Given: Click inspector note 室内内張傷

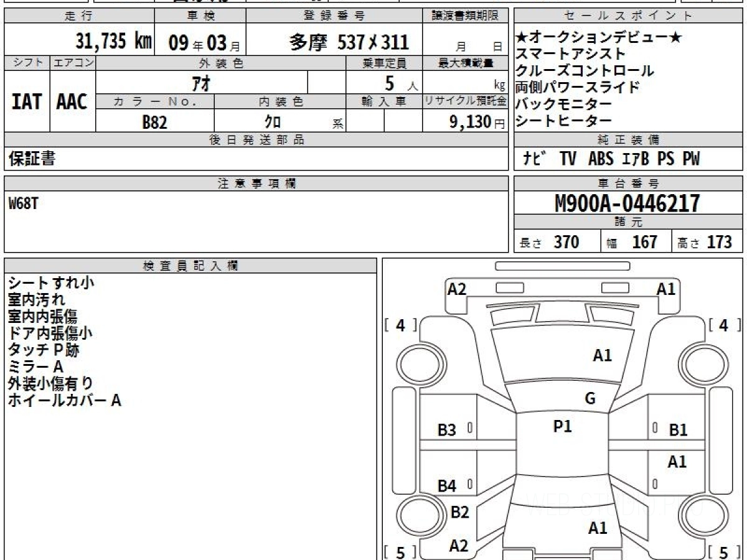Looking at the screenshot, I should [x=43, y=317].
